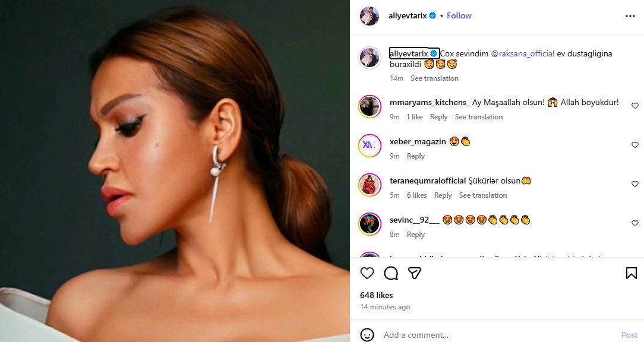Image resolution: width=644 pixels, height=342 pixels.
Task: Like the post with the heart icon
Action: coord(367,273)
